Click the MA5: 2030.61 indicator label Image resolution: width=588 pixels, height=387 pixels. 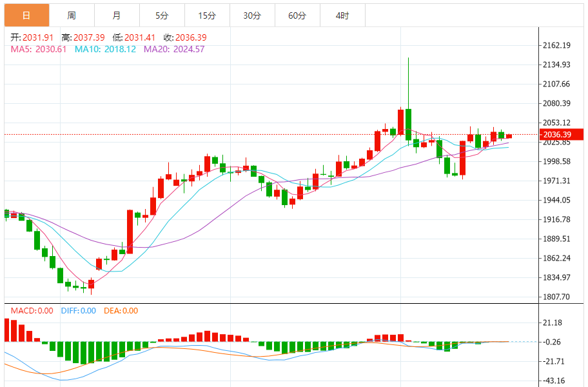(38, 49)
